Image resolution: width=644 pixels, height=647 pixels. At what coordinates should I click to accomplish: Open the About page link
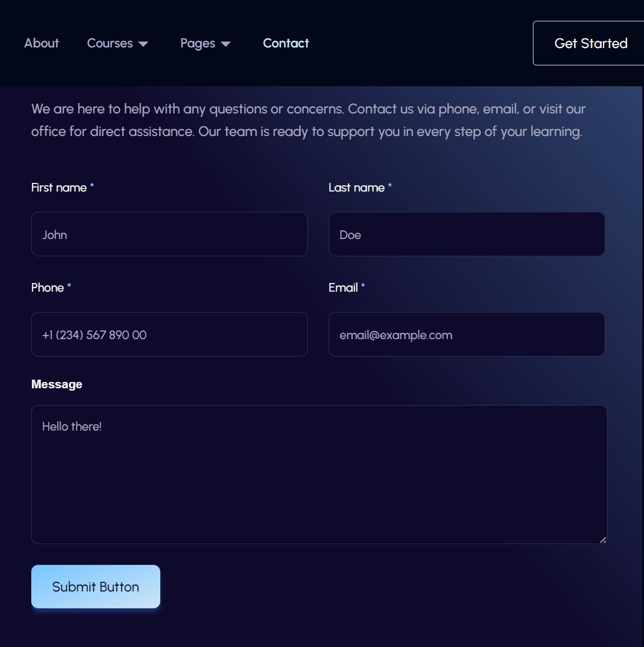41,43
